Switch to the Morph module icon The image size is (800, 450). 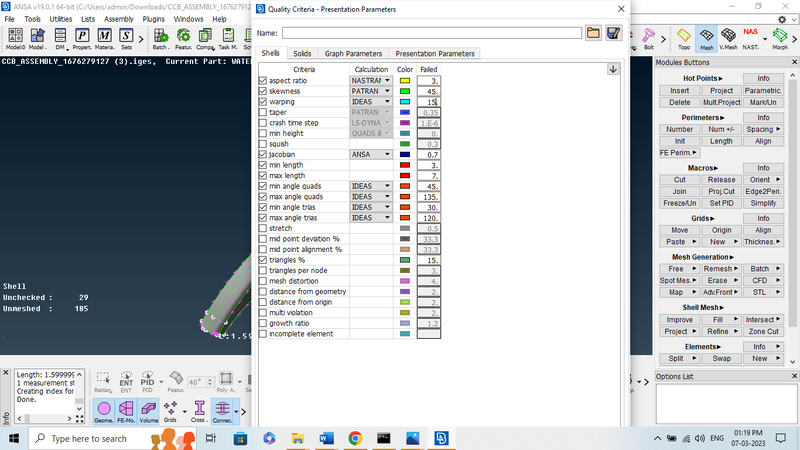780,39
